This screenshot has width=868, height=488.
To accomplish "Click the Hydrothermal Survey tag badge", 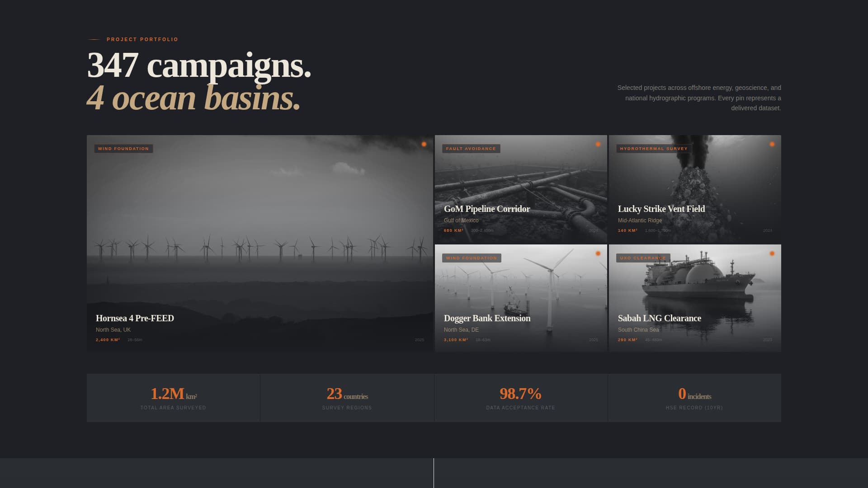I will 654,149.
